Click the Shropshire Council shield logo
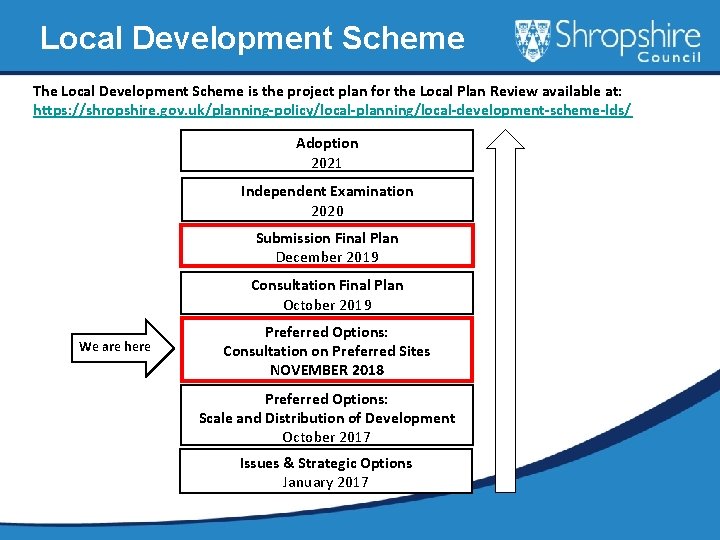The image size is (720, 540). (532, 40)
